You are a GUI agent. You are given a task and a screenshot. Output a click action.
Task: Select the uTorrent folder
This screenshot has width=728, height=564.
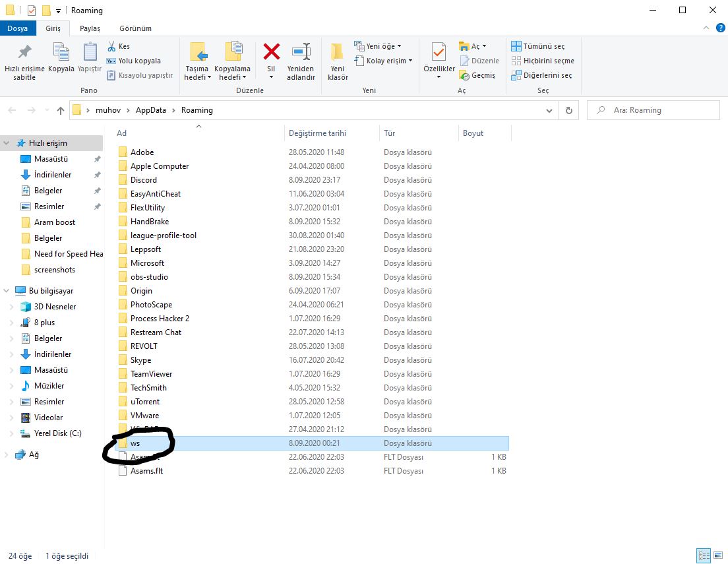click(x=145, y=402)
